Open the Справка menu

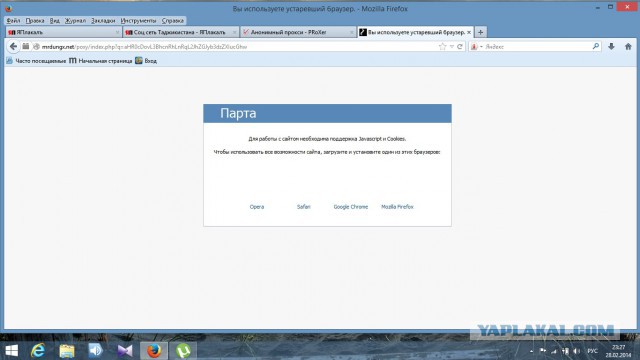coord(172,20)
